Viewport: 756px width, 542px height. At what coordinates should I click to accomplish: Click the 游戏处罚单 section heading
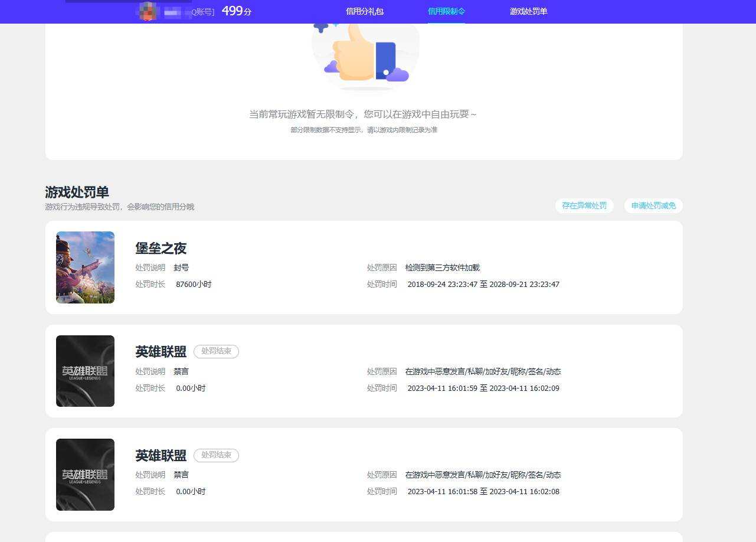[77, 192]
